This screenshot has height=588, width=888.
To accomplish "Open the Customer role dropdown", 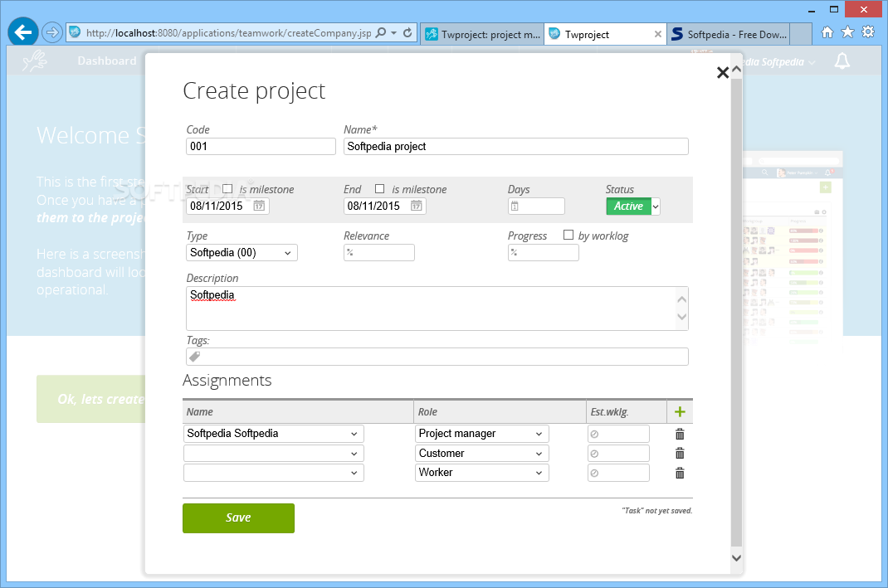I will pyautogui.click(x=482, y=454).
